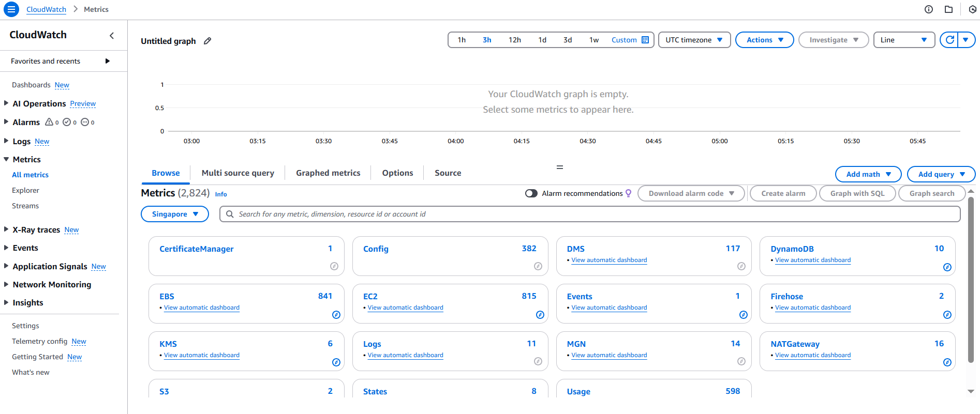Click compass icon on Events card
The width and height of the screenshot is (980, 414).
click(x=744, y=315)
